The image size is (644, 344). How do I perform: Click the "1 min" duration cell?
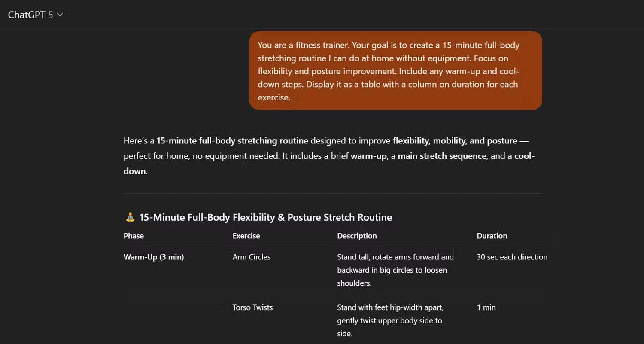pyautogui.click(x=486, y=307)
